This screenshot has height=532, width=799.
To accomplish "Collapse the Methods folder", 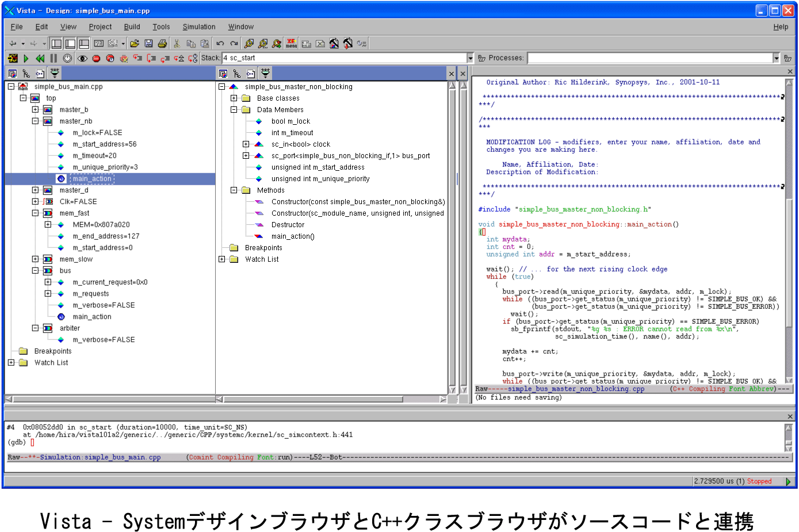I will 234,190.
